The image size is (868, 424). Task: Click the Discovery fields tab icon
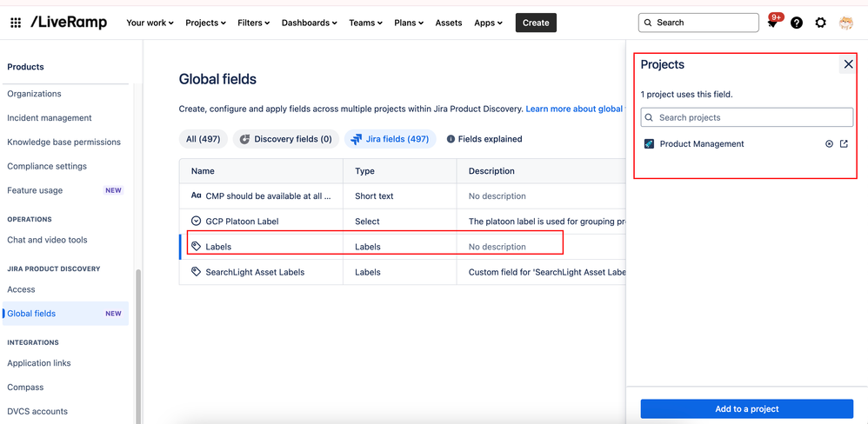(x=245, y=139)
